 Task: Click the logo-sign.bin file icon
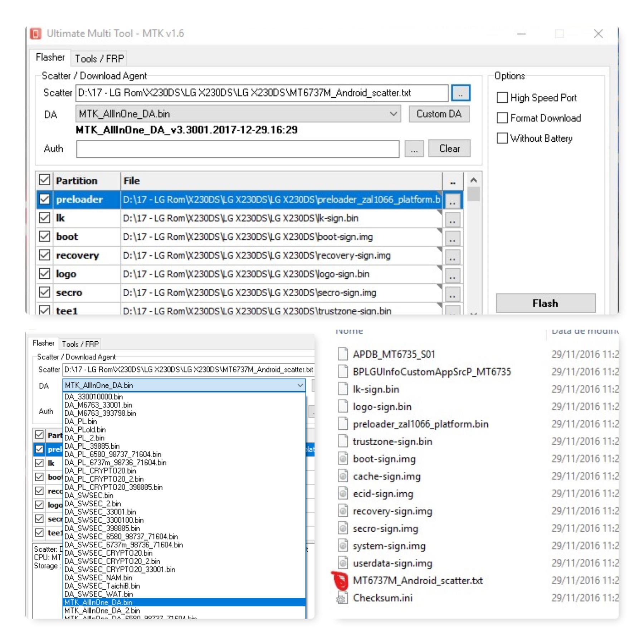click(343, 406)
